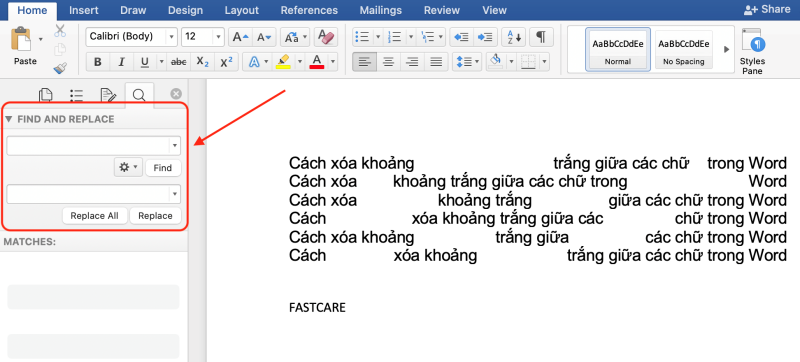Apply subscript X2 formatting
Viewport: 800px width, 362px height.
click(203, 62)
